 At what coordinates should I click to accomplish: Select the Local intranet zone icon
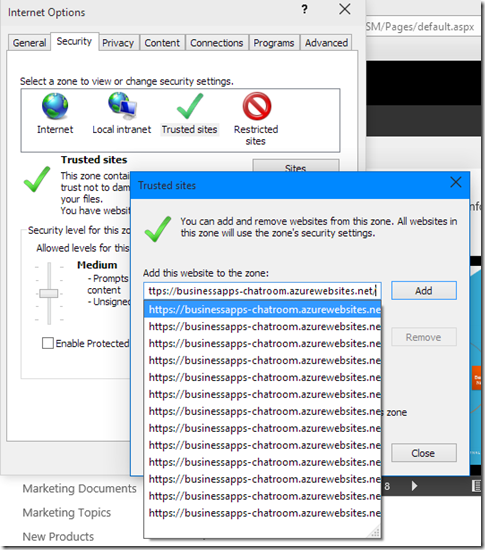tap(122, 105)
